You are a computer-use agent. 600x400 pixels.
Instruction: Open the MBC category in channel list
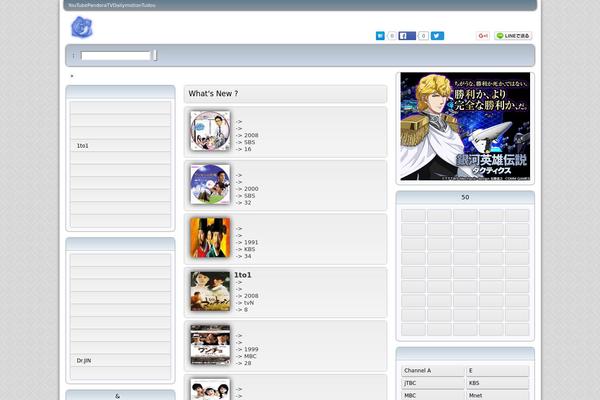tap(433, 395)
